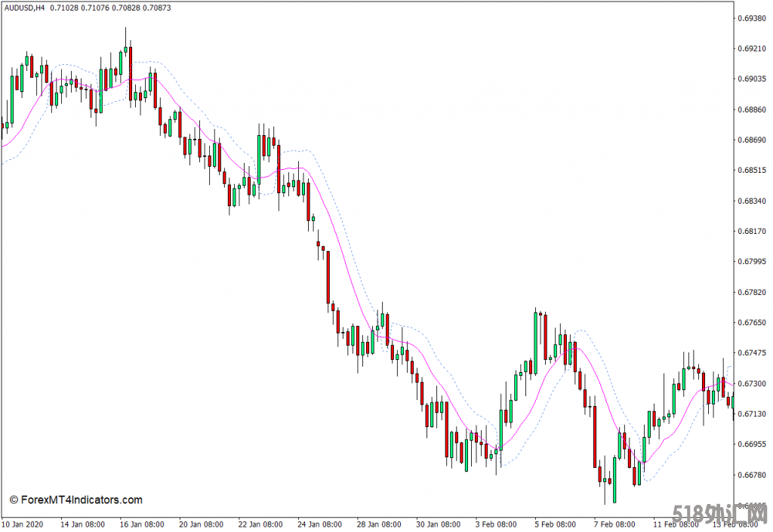This screenshot has height=532, width=773.
Task: Select the 16 Jan 08:00 time marker
Action: pos(141,524)
